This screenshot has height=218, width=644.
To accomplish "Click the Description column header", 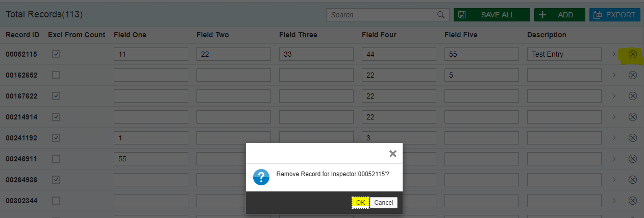I will [547, 35].
